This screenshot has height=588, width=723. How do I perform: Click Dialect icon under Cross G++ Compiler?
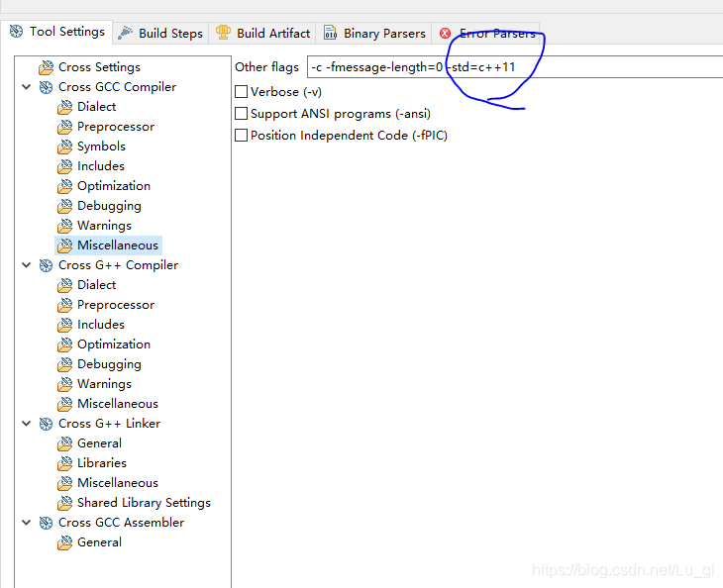(65, 285)
